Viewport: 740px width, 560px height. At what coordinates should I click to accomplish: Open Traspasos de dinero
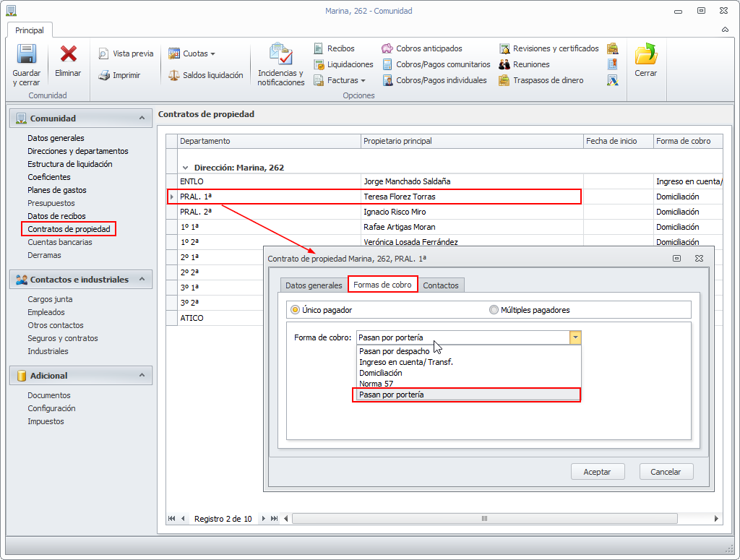[x=541, y=80]
